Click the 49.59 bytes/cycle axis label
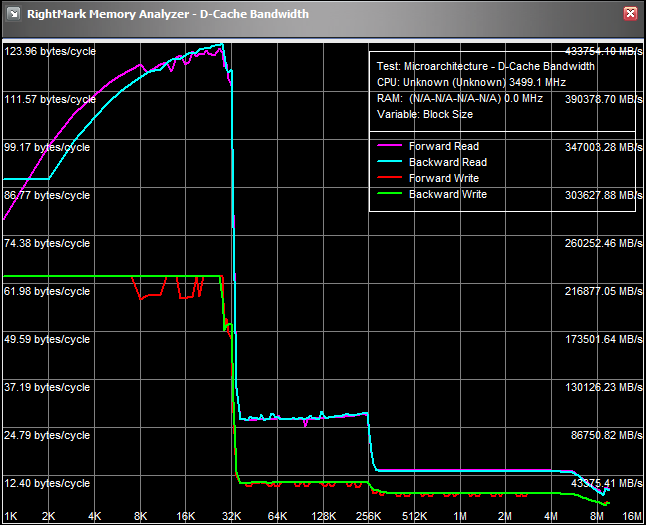Viewport: 646px width, 525px height. (47, 340)
